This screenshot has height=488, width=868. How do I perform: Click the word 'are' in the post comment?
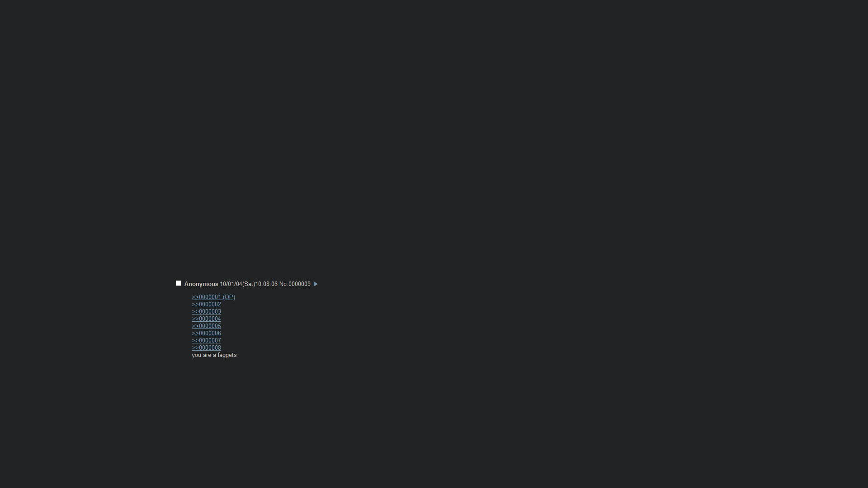coord(207,355)
